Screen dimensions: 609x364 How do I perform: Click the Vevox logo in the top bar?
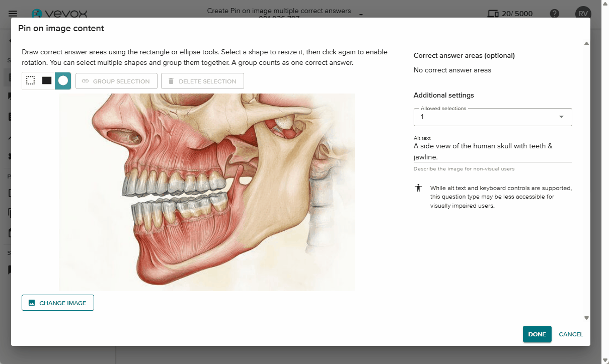(x=60, y=14)
